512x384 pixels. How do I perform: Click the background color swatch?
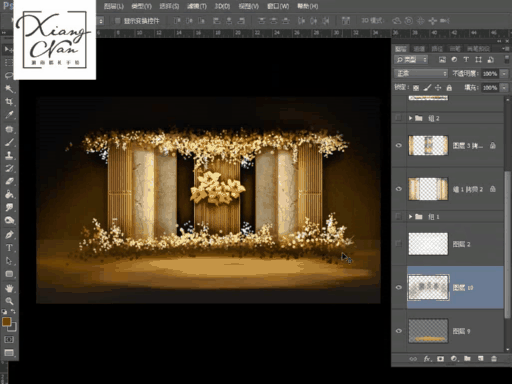[13, 327]
